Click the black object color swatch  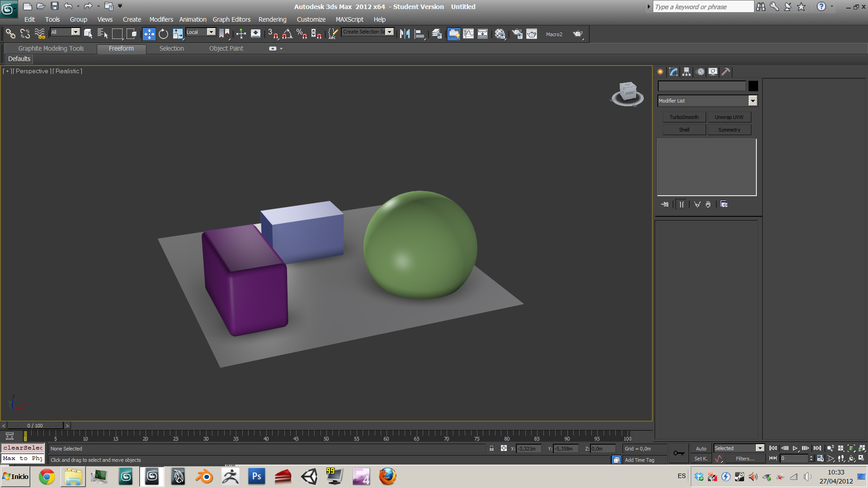[753, 86]
